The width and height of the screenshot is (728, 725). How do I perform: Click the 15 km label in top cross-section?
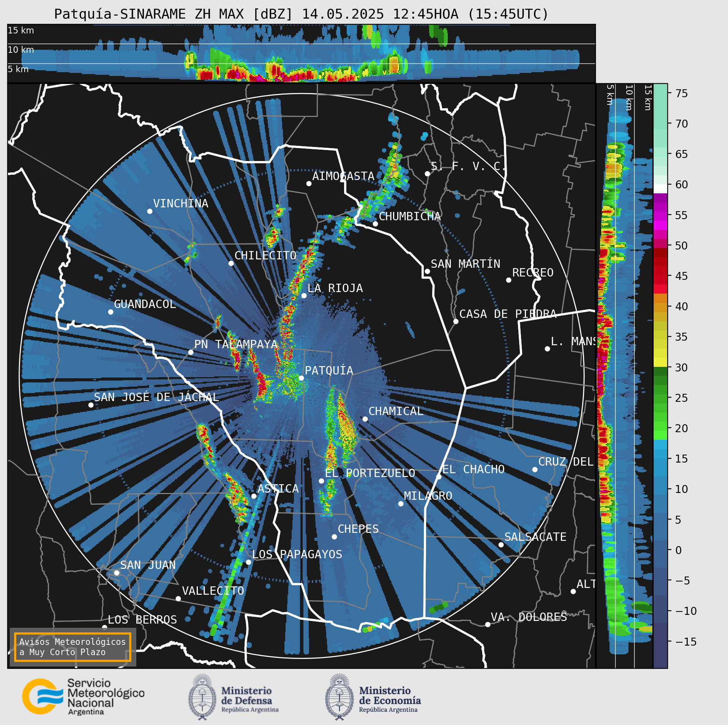pos(21,30)
